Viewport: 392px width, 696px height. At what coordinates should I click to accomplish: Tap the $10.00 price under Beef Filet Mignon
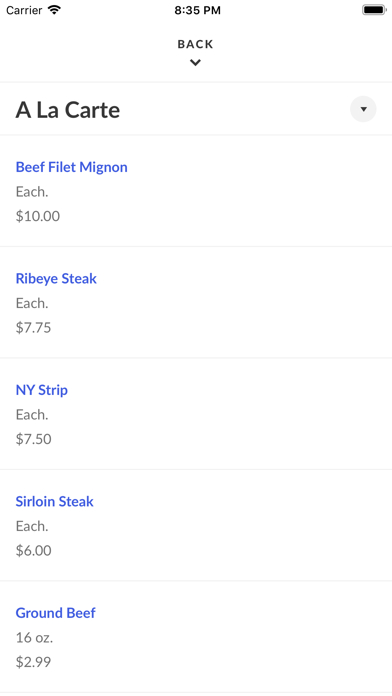[x=38, y=216]
